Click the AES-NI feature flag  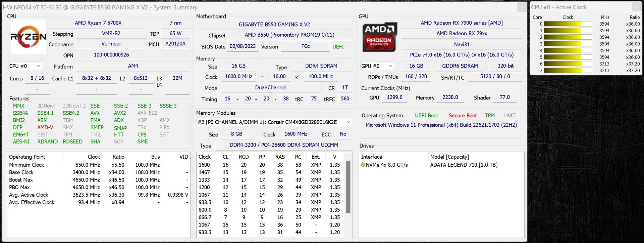click(21, 142)
